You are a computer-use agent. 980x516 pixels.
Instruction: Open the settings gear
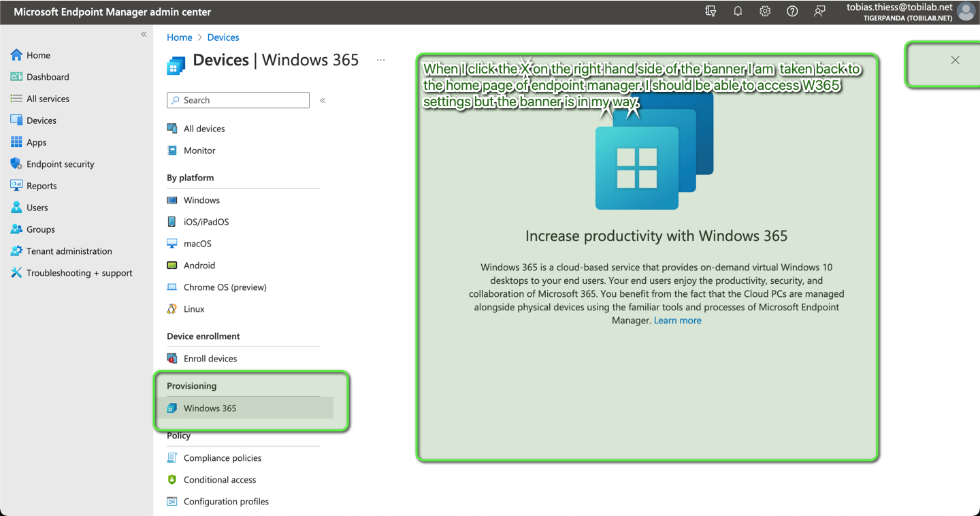765,12
